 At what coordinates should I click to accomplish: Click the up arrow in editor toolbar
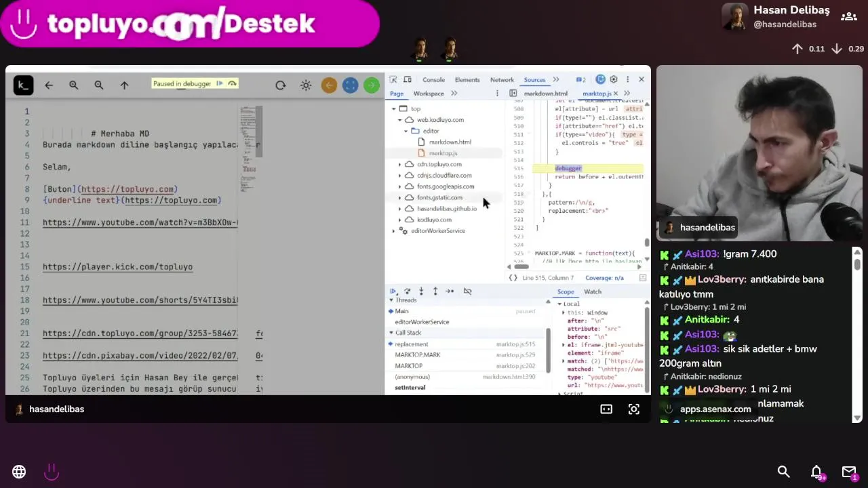(124, 85)
